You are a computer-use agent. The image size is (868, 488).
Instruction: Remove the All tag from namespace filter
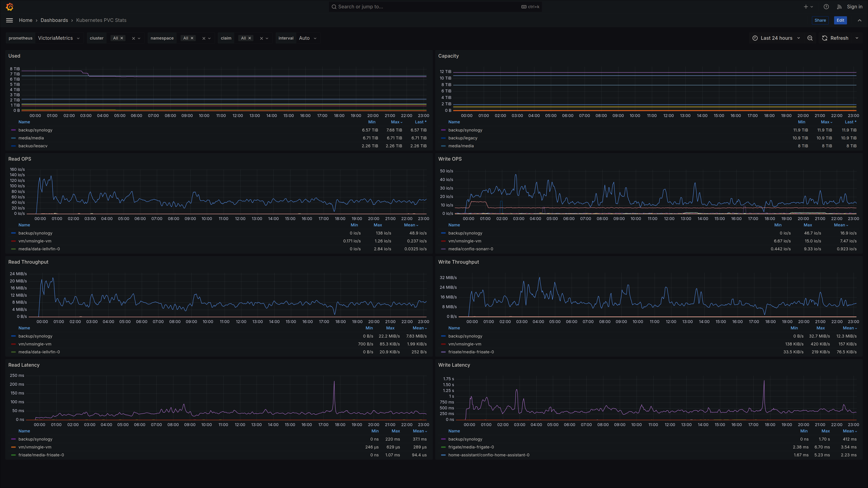click(x=192, y=38)
